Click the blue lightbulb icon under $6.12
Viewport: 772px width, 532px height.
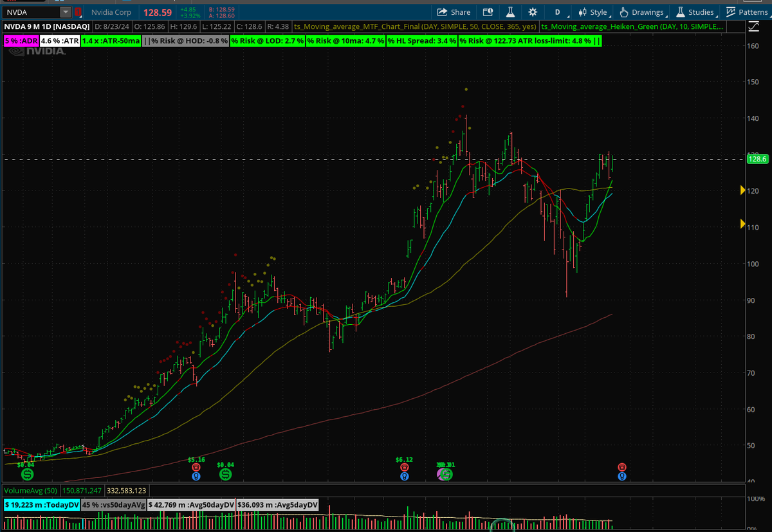pos(404,477)
